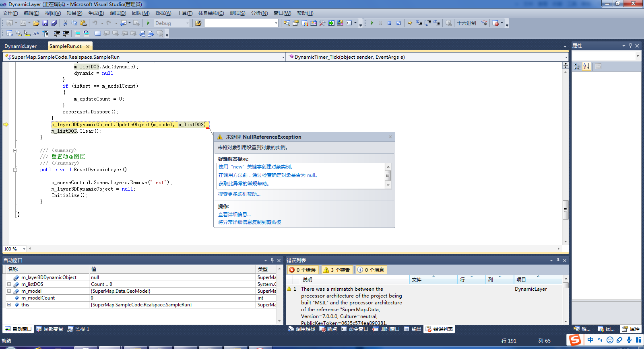
Task: Toggle the 0 个消息 messages filter
Action: 371,270
